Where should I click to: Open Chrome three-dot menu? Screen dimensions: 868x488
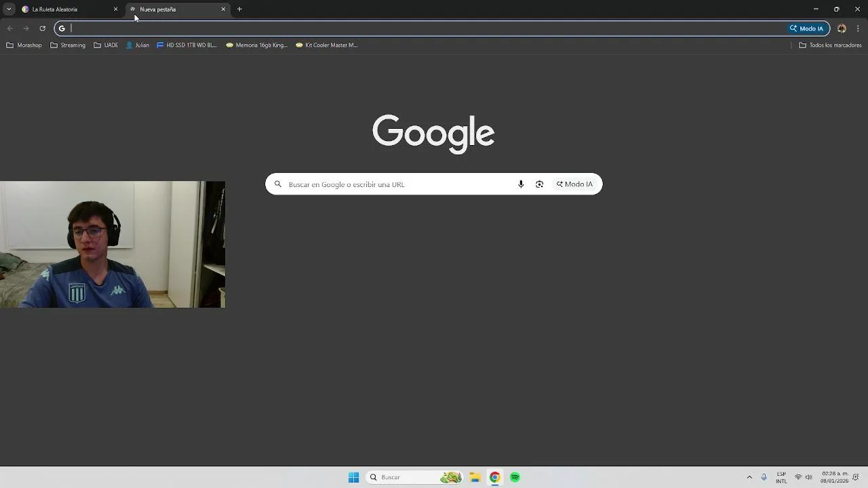click(x=858, y=28)
